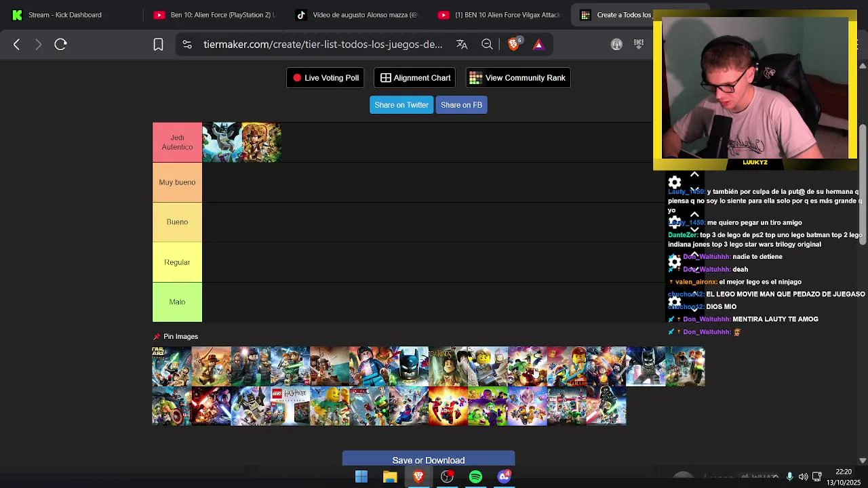Viewport: 868px width, 488px height.
Task: Open Brave Shields lion icon
Action: pyautogui.click(x=514, y=45)
